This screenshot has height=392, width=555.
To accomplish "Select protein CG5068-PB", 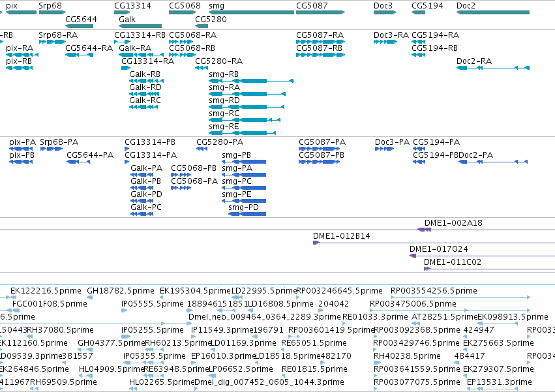I will (x=181, y=175).
